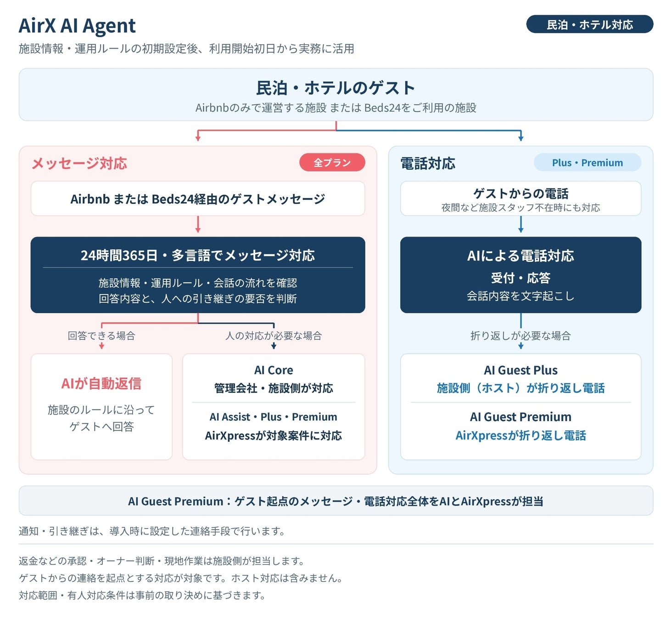Click the "AirX AI Agent" title
Viewport: 672px width, 620px height.
click(x=77, y=26)
